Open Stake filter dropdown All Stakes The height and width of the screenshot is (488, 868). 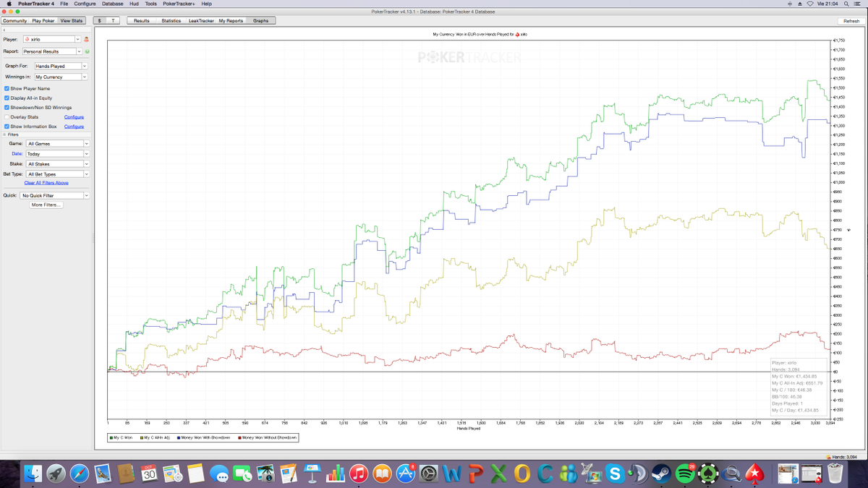(x=57, y=164)
